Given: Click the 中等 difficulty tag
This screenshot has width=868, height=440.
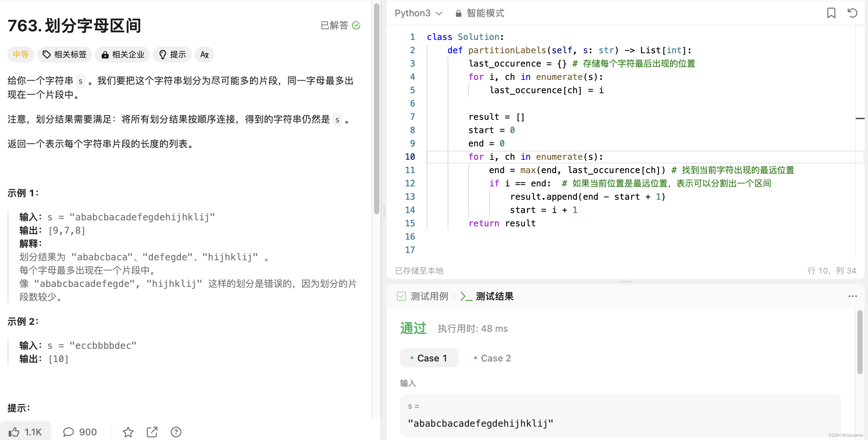Looking at the screenshot, I should coord(21,55).
